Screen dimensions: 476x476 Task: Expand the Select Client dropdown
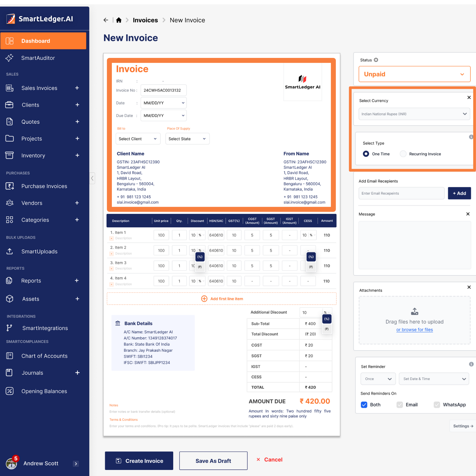138,139
